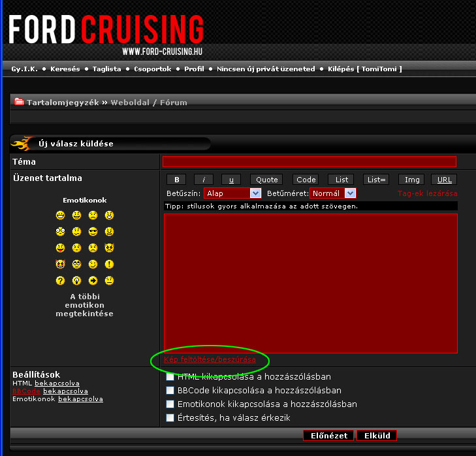This screenshot has height=456, width=476.
Task: Click bekapcsolva link next to BBCode
Action: tap(65, 391)
